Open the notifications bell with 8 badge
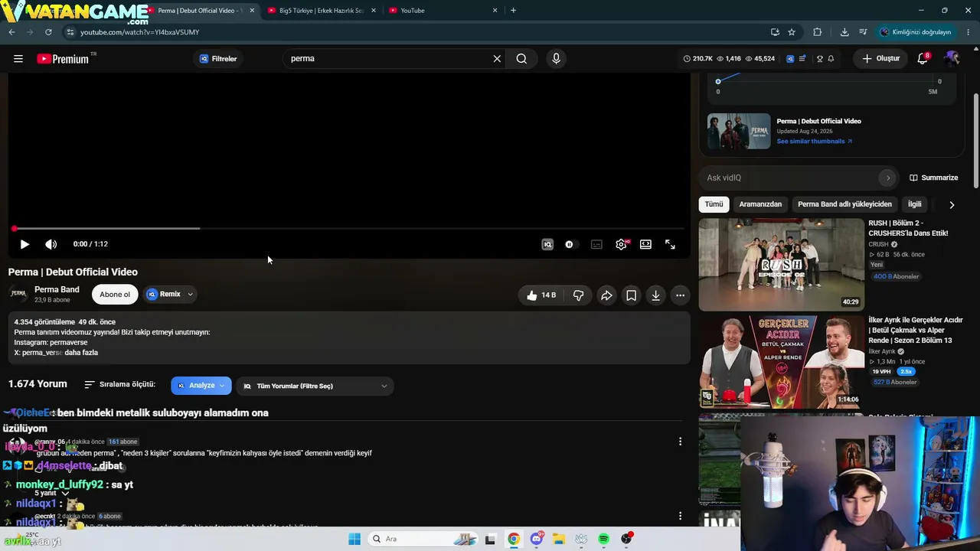This screenshot has width=980, height=551. click(923, 59)
